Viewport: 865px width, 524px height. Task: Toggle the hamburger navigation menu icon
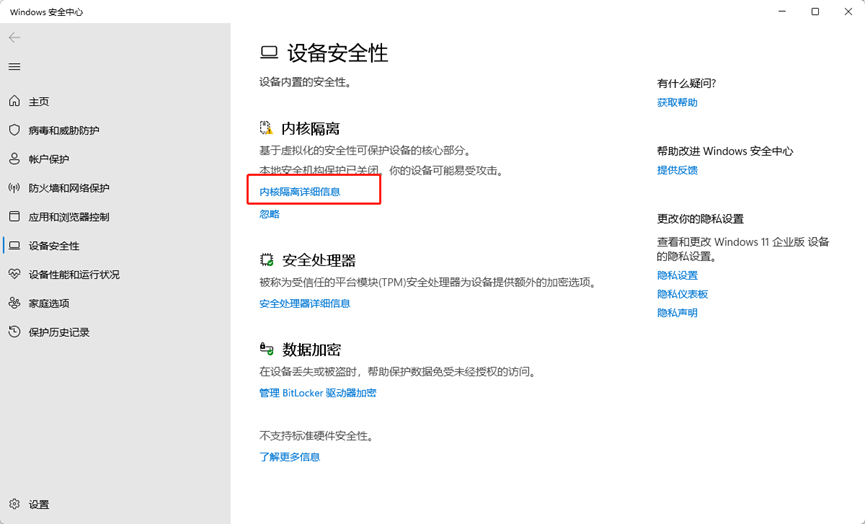click(14, 67)
